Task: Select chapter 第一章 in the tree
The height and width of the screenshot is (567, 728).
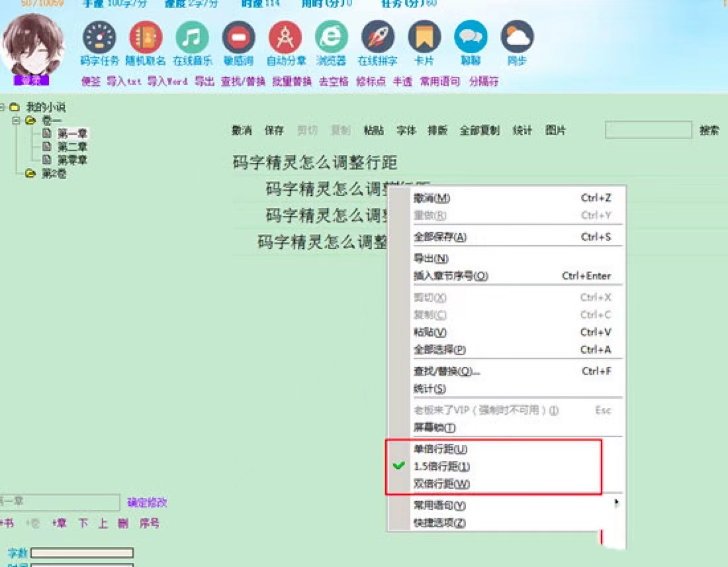Action: click(72, 134)
